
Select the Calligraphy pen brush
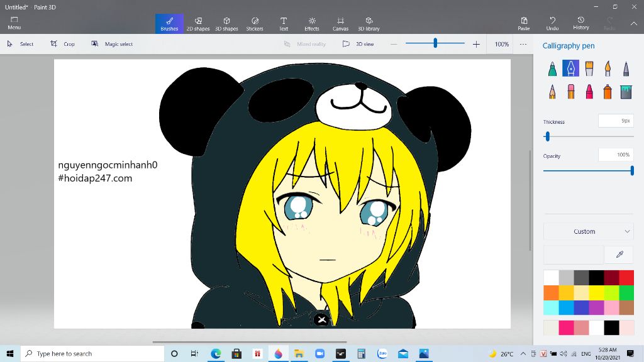tap(570, 69)
